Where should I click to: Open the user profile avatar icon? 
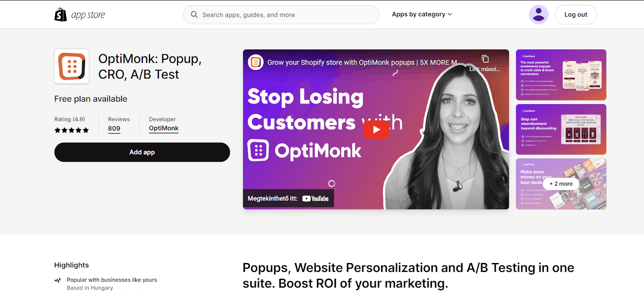[539, 14]
